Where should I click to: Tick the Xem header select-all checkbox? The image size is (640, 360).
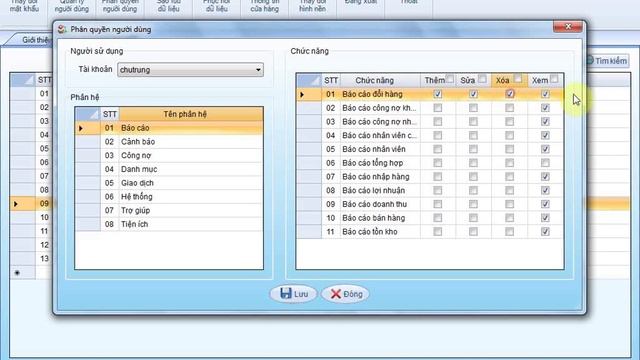point(554,79)
